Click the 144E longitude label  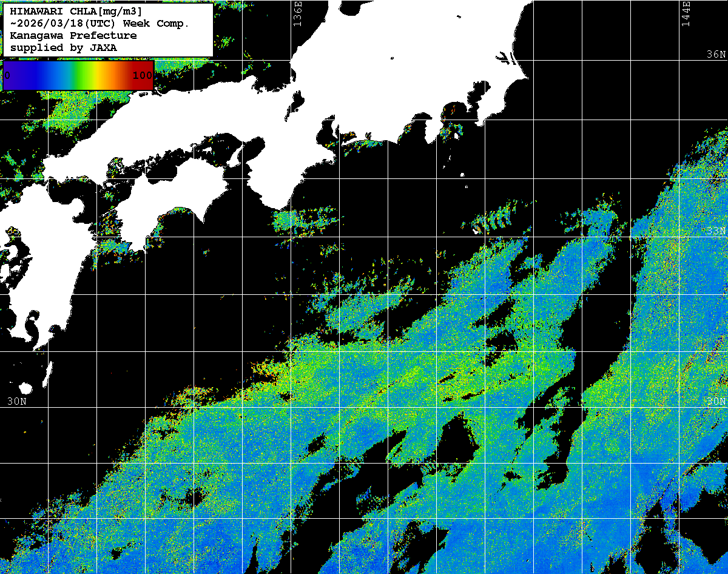pos(686,13)
